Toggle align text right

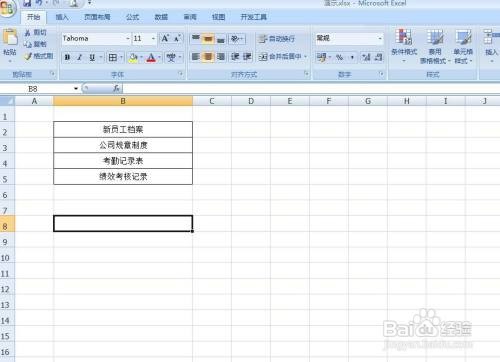pos(220,57)
